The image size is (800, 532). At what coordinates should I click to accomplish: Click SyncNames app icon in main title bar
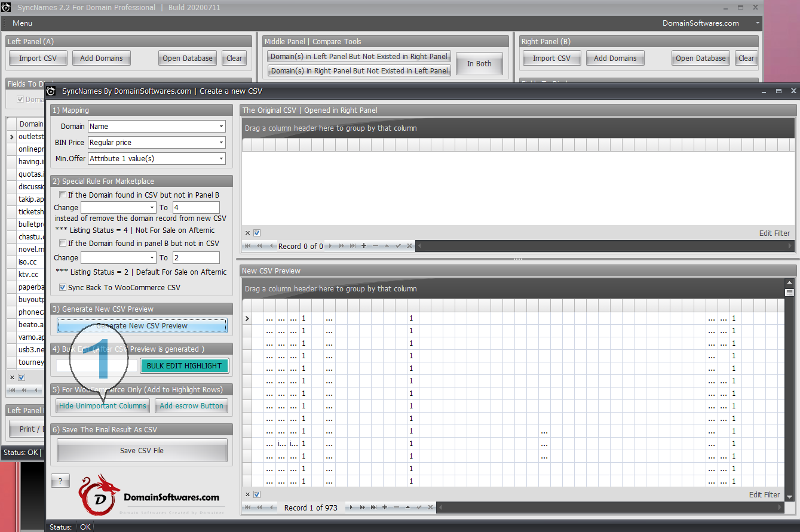pyautogui.click(x=6, y=7)
